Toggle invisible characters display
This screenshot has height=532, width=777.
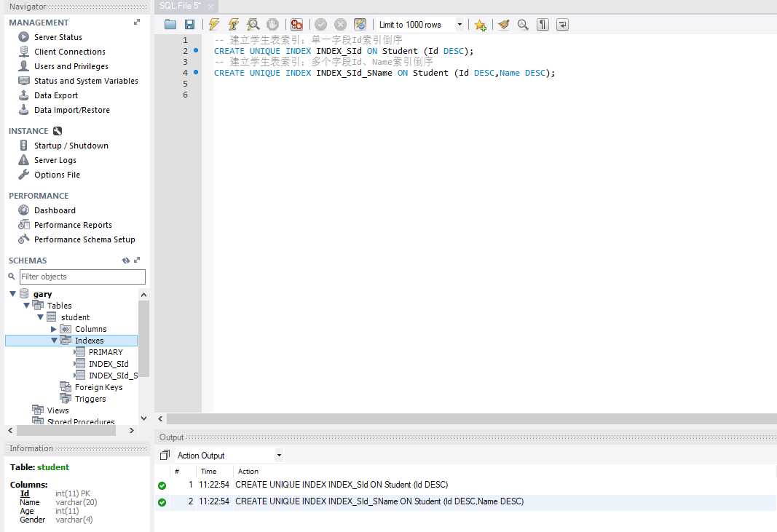[543, 24]
